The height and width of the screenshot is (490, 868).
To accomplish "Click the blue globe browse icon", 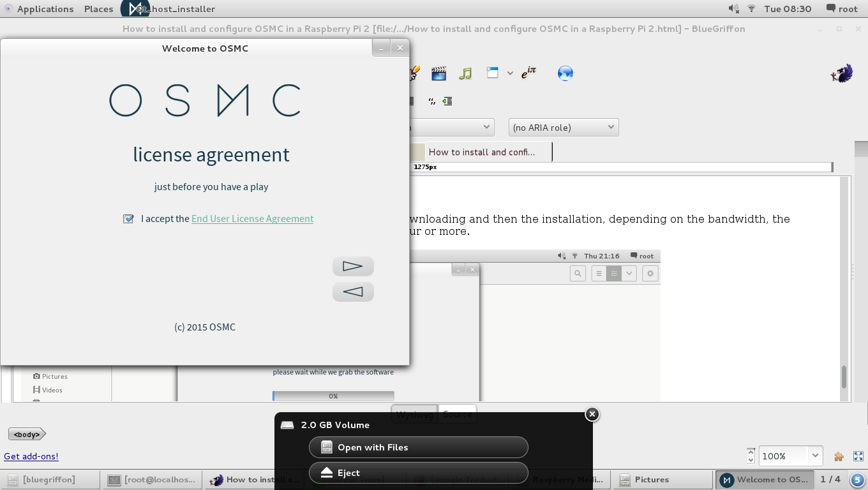I will point(565,73).
